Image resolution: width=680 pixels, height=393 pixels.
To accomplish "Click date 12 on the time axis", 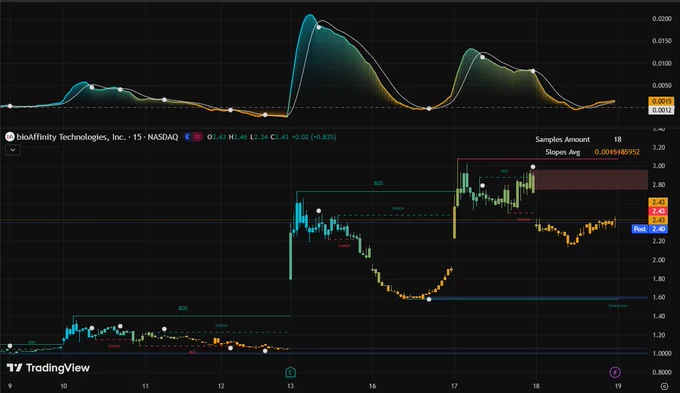I will coord(221,386).
